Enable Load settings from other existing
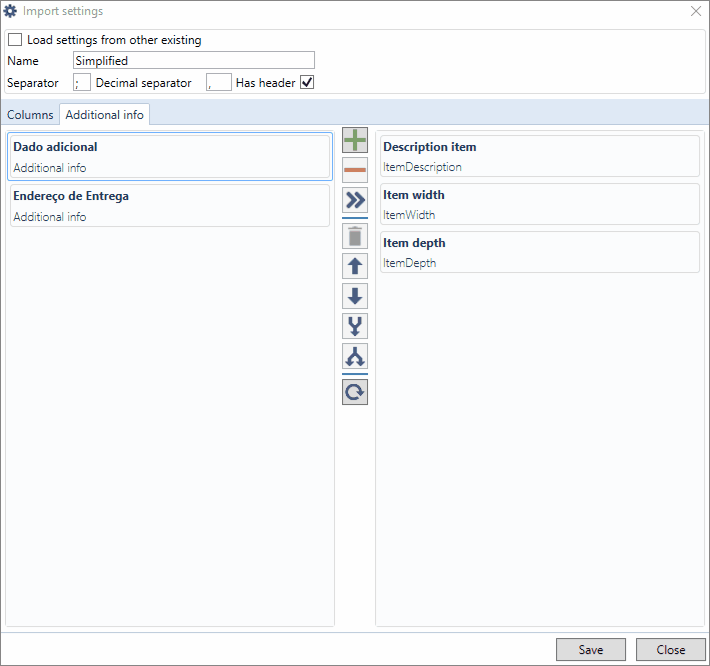This screenshot has height=666, width=710. 15,40
